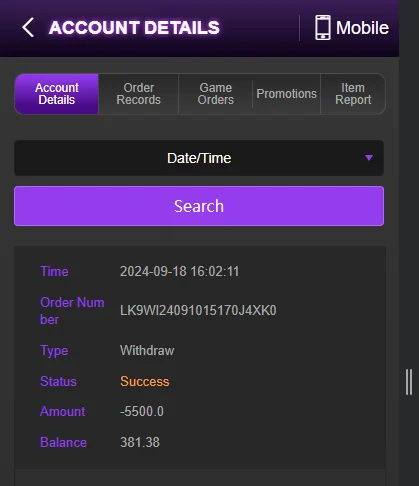Click the purple Search button
419x486 pixels.
click(x=199, y=206)
